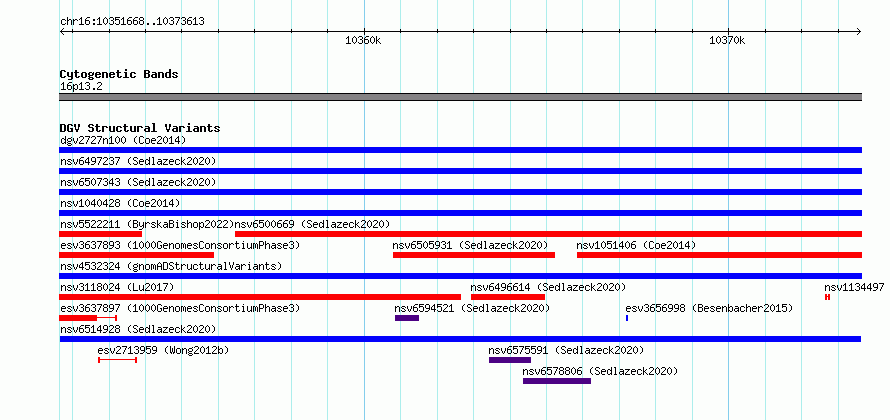The height and width of the screenshot is (420, 890).
Task: Click the long red bar under nsv3118024
Action: pyautogui.click(x=260, y=297)
